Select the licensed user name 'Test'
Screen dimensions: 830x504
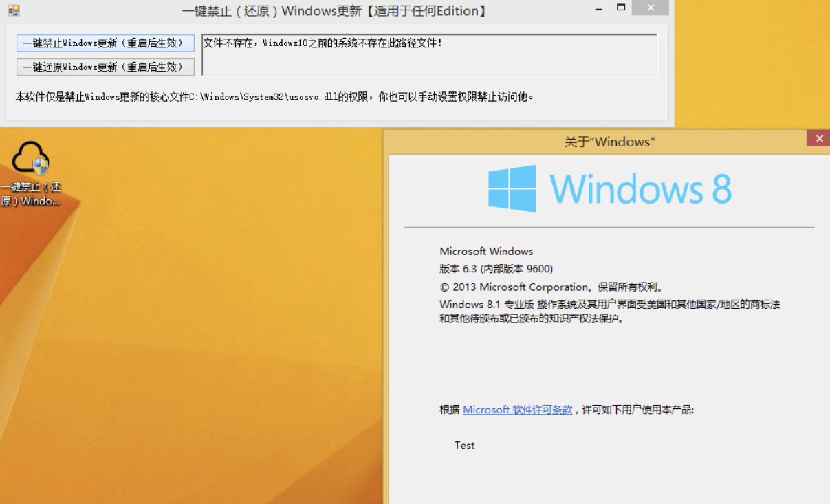pos(464,445)
